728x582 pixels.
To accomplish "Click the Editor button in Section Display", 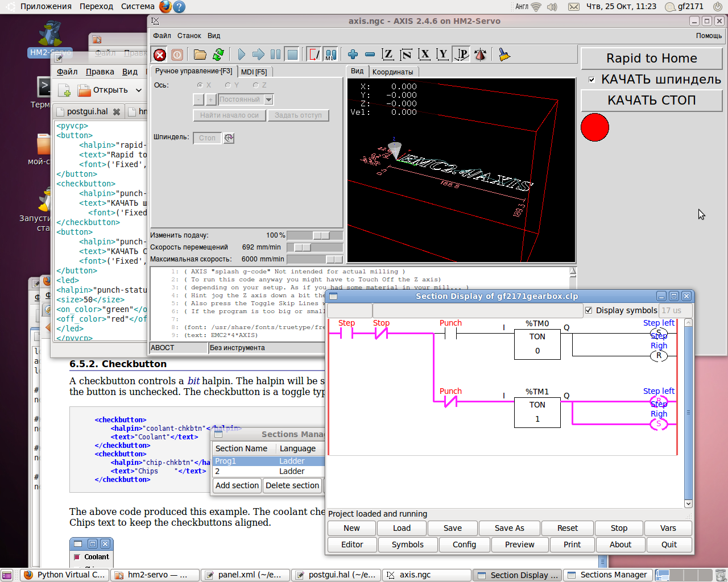I will [352, 544].
